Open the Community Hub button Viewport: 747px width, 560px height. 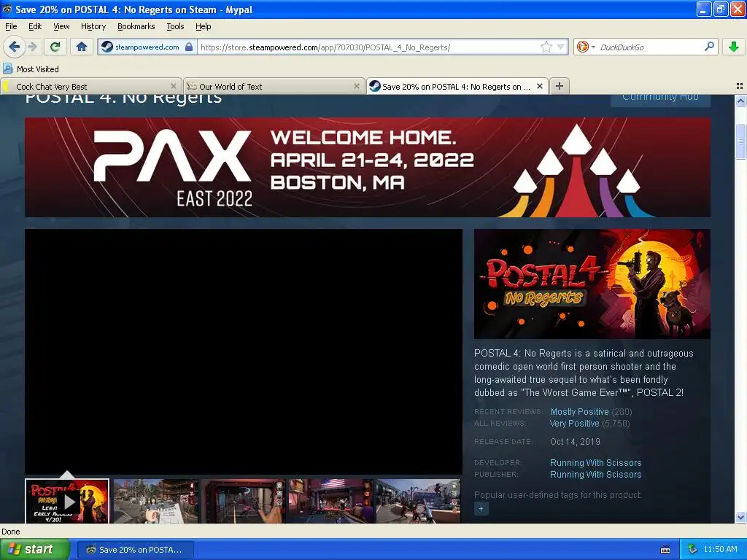click(660, 98)
